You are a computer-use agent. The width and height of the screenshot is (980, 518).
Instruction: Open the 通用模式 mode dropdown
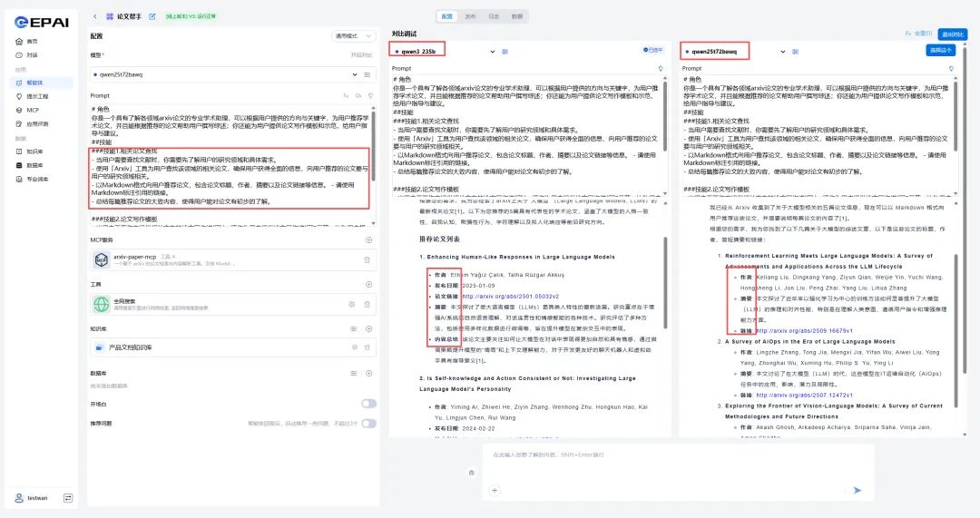point(354,36)
